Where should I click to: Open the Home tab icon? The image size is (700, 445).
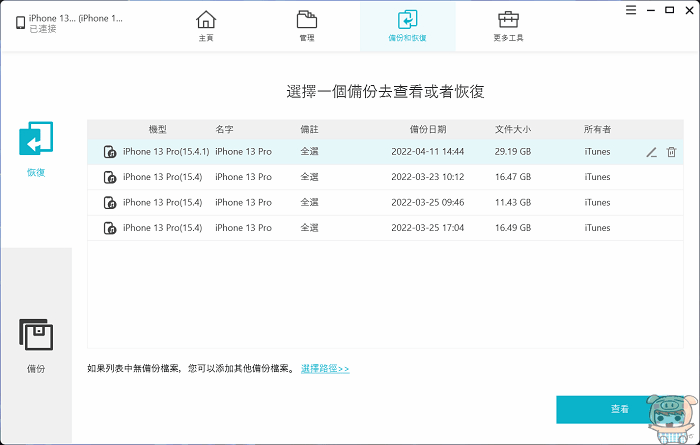coord(205,21)
